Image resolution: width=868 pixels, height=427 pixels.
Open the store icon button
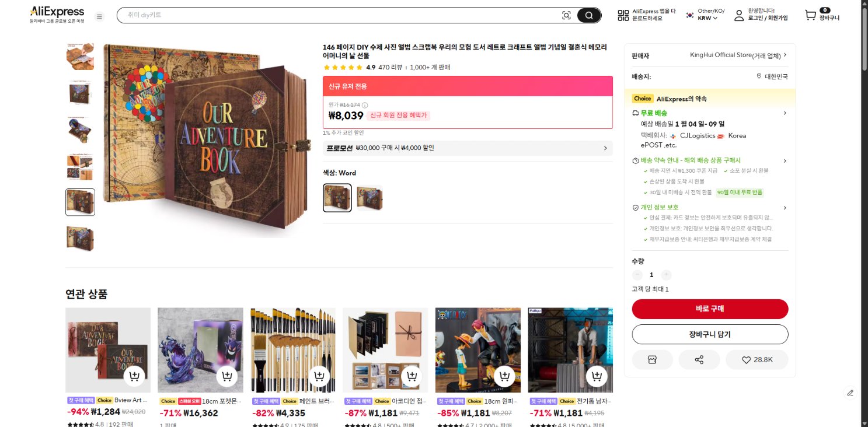[653, 360]
